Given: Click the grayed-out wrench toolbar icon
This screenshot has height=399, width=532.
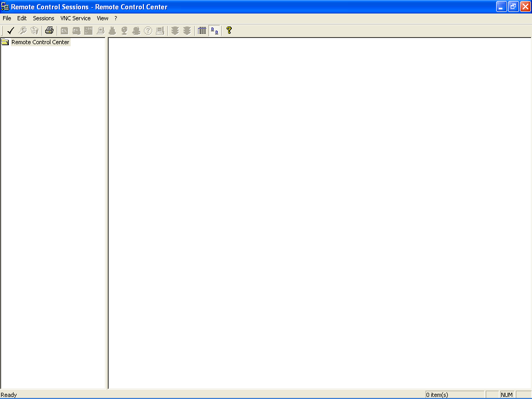Looking at the screenshot, I should pyautogui.click(x=22, y=31).
